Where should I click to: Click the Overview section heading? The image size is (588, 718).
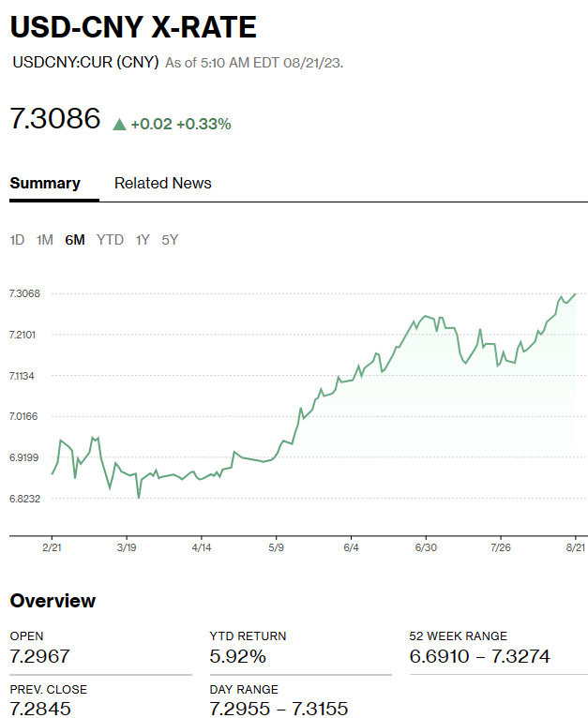click(x=53, y=601)
